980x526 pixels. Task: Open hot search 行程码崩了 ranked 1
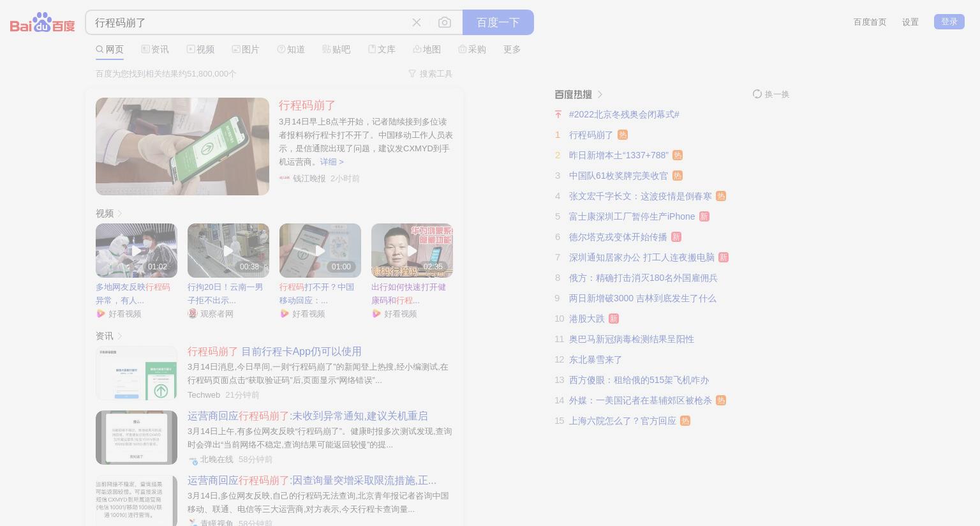(591, 135)
